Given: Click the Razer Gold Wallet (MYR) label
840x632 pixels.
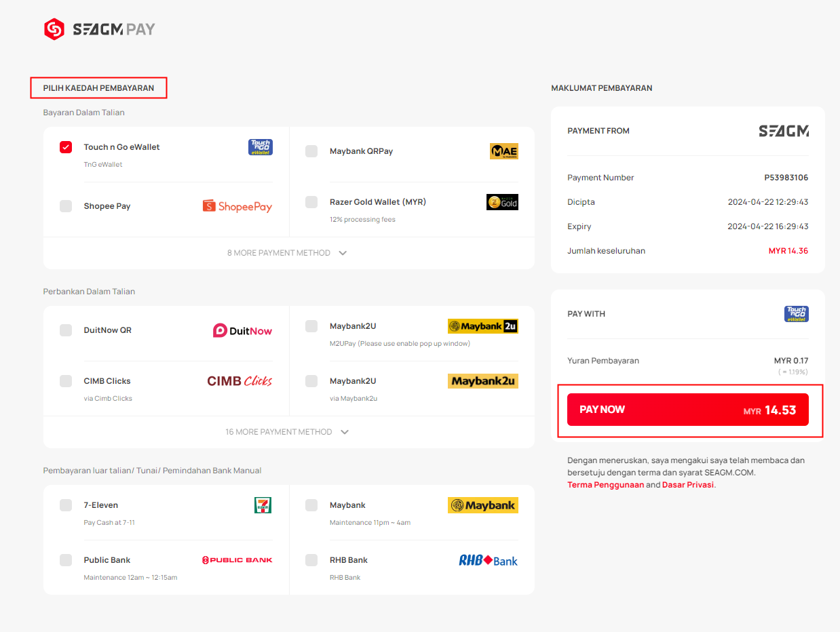Looking at the screenshot, I should point(378,202).
